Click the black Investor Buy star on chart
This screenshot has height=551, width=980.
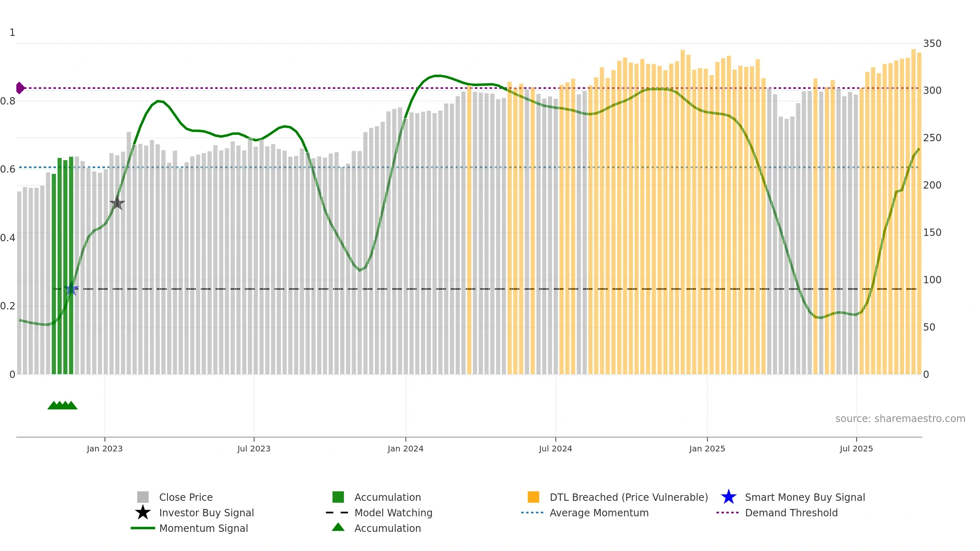(x=117, y=203)
